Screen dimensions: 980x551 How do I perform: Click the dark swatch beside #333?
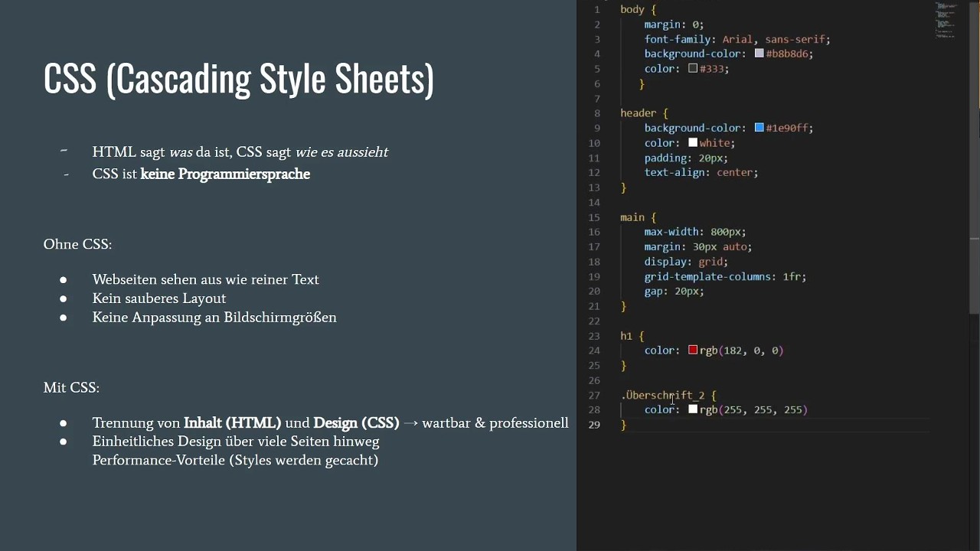click(x=693, y=68)
